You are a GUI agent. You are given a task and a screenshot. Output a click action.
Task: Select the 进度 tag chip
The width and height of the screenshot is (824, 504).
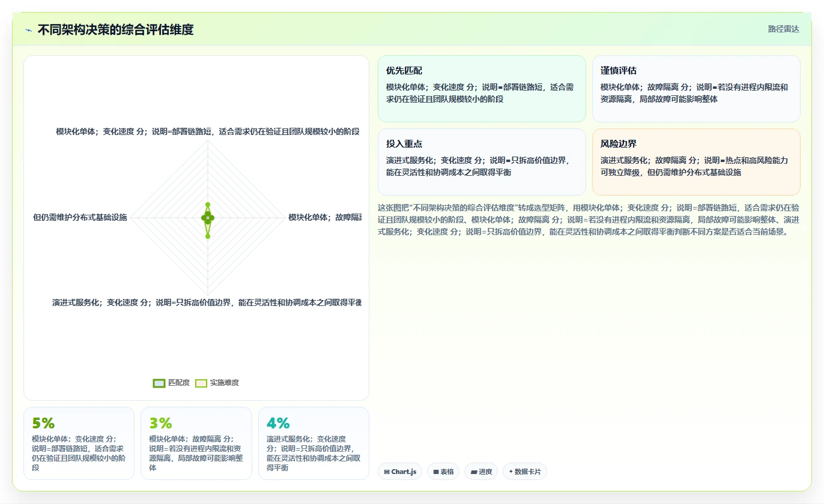481,472
